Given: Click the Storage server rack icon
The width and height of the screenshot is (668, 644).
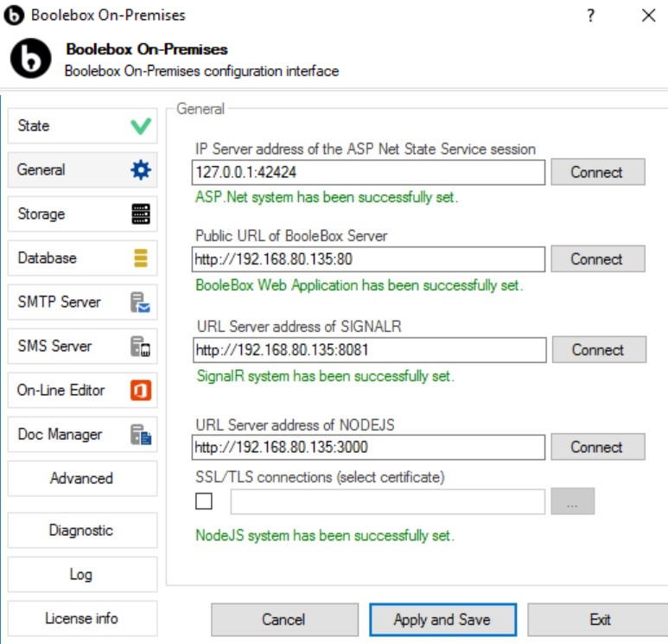Looking at the screenshot, I should (141, 214).
